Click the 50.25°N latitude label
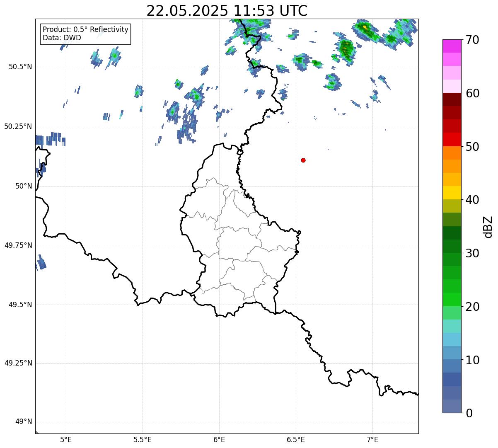498x448 pixels. 18,126
